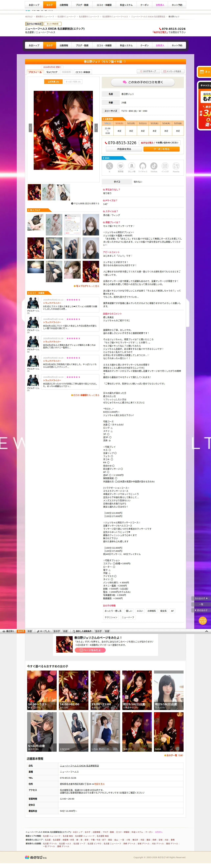Click the 名古屋 ヘルス footer link
The image size is (211, 868).
click(65, 843)
